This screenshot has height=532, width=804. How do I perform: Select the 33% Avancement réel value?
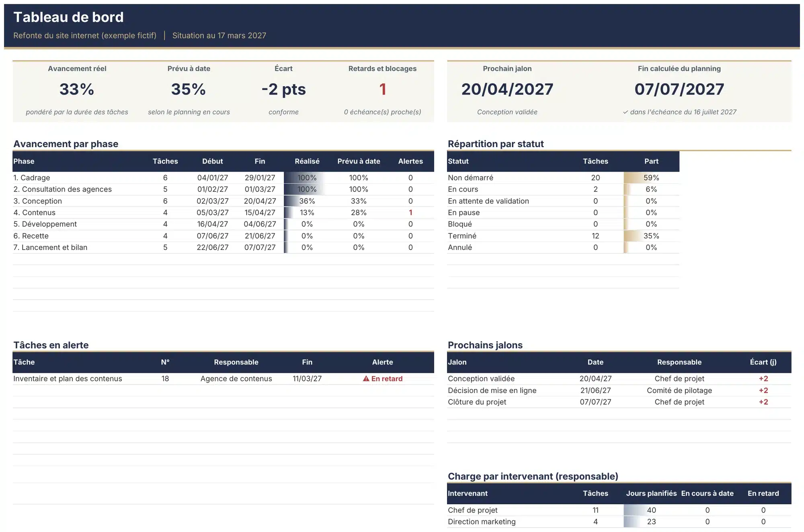click(x=77, y=89)
